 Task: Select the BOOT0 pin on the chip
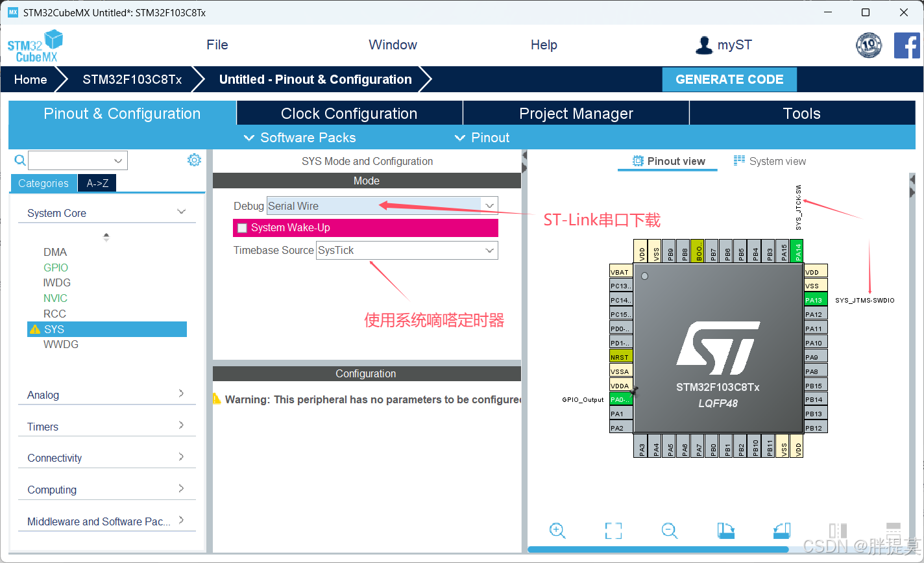coord(698,250)
